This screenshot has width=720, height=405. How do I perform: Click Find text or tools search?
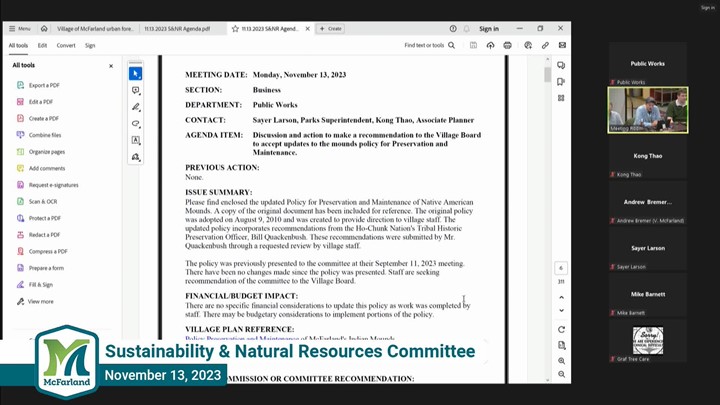point(429,45)
